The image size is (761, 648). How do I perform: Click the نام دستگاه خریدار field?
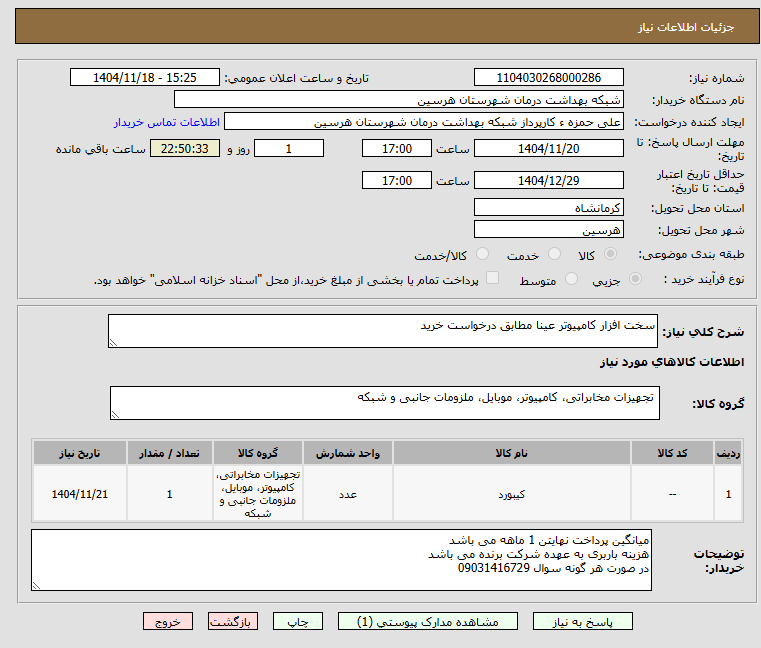[x=398, y=100]
